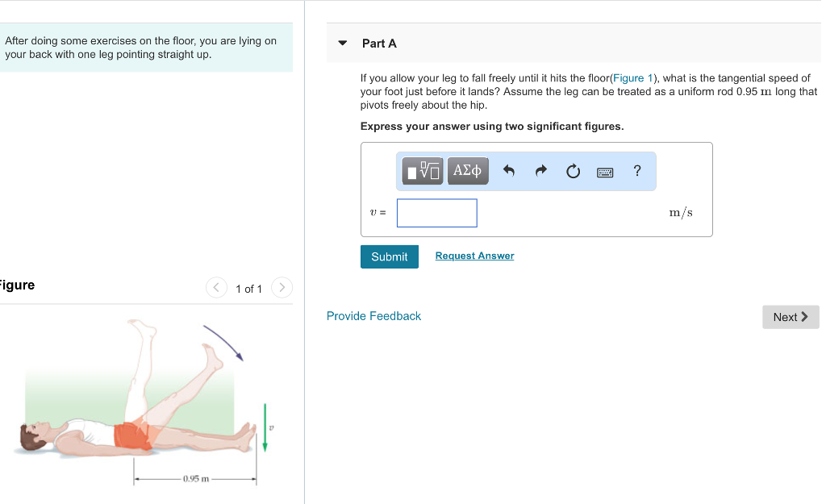Open the Provide Feedback link
Screen dimensions: 826x504
click(x=373, y=316)
